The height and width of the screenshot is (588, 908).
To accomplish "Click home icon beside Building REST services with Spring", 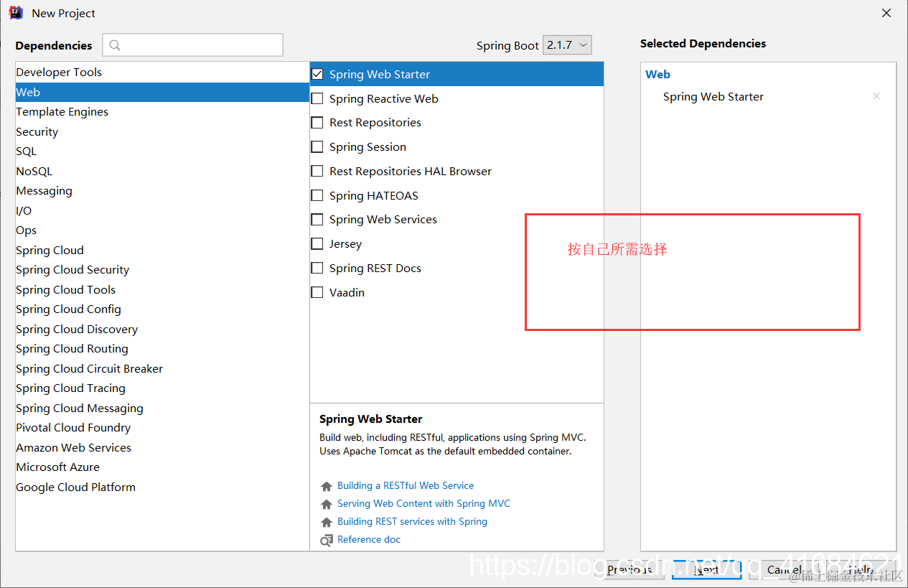I will (327, 522).
